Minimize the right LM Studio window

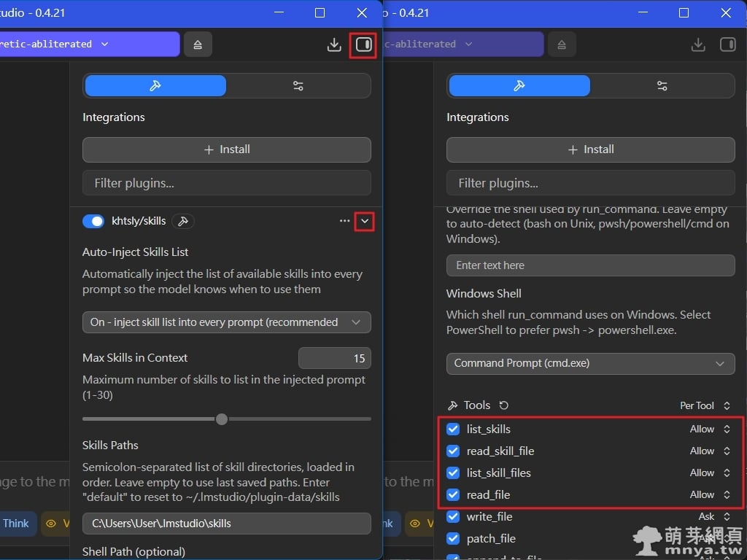tap(643, 13)
